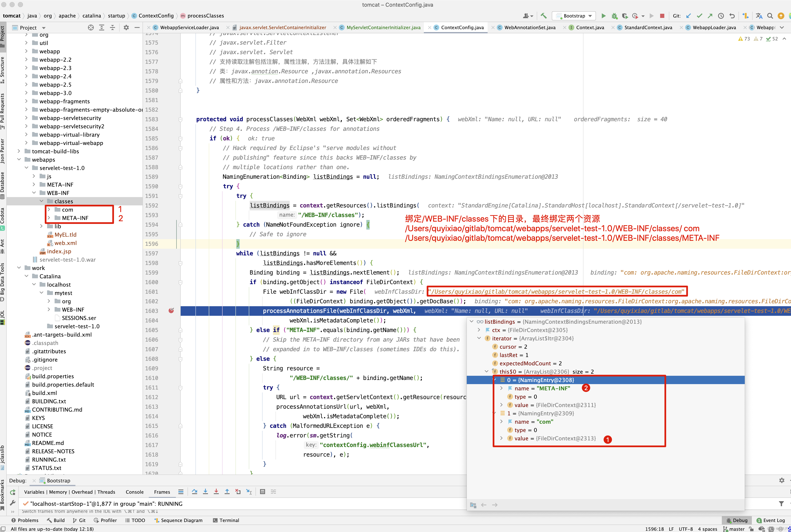Click Git Update Project blue arrow
The width and height of the screenshot is (791, 532).
point(688,16)
